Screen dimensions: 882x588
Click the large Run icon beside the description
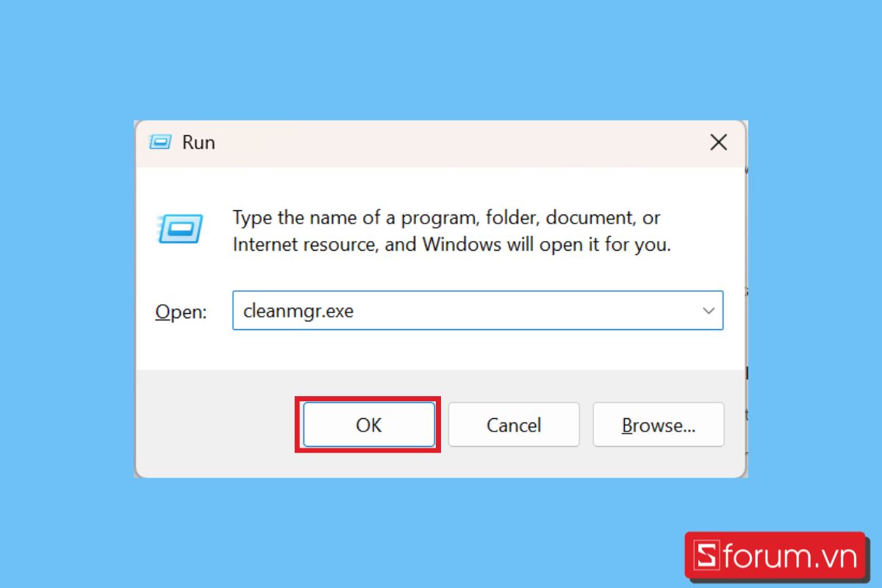click(x=179, y=229)
